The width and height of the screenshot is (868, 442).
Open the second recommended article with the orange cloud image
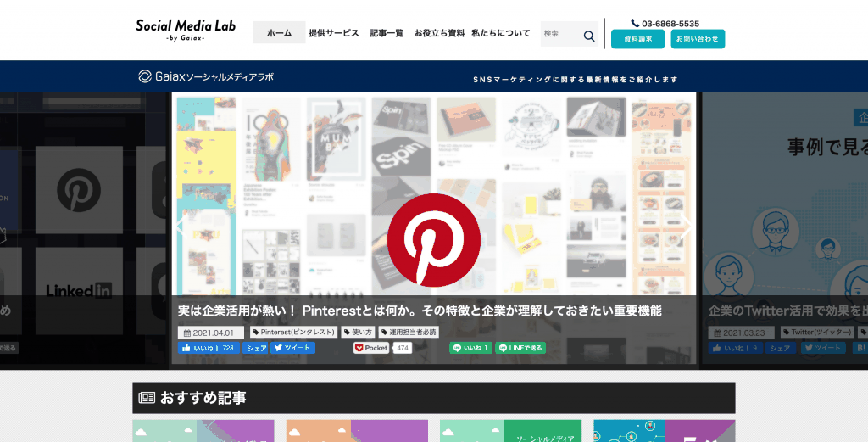coord(357,431)
